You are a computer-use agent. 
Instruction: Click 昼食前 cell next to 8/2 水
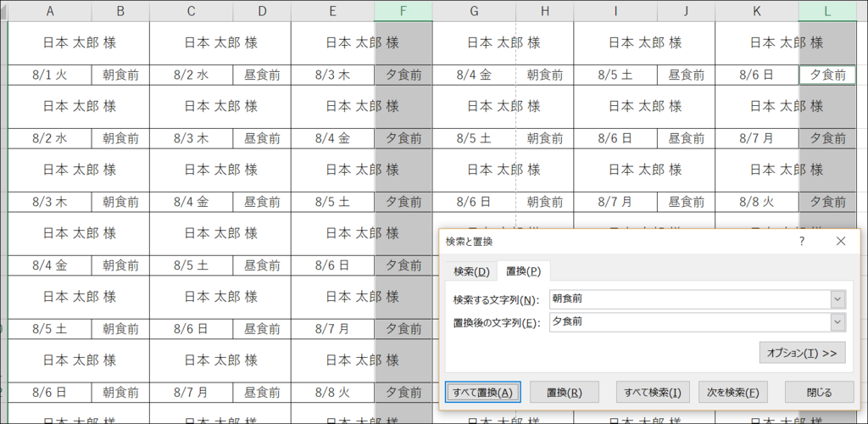tap(262, 75)
